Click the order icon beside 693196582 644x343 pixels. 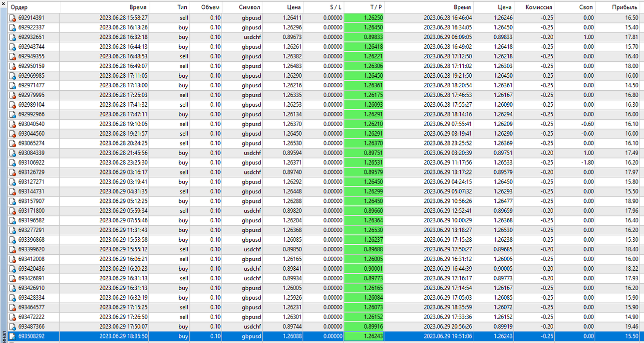tap(12, 220)
